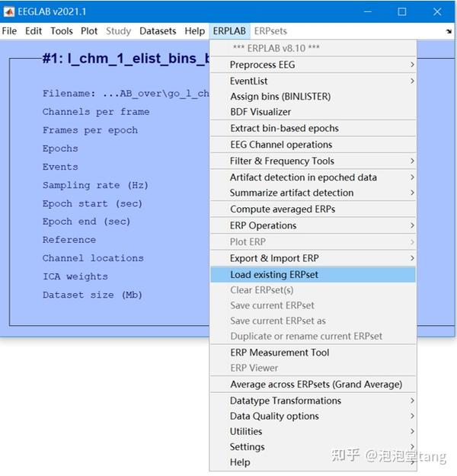Open the Datasets menu
457x476 pixels.
(x=158, y=31)
